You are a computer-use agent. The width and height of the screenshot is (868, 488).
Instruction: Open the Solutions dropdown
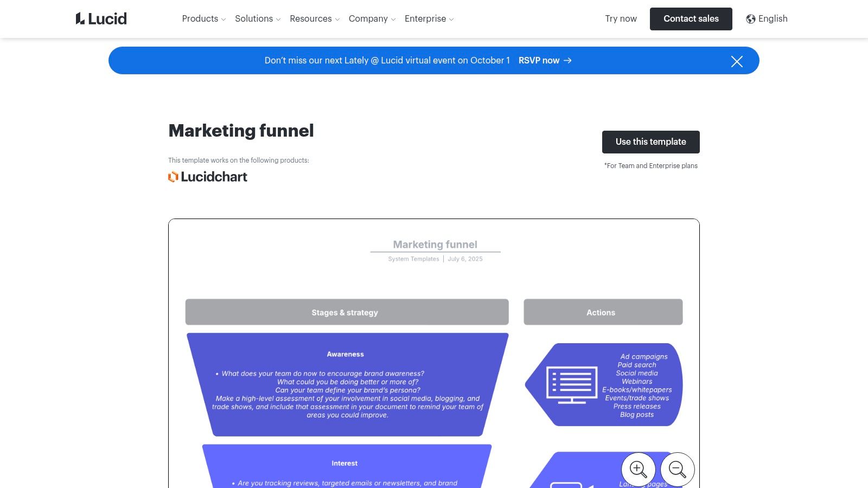click(x=257, y=18)
